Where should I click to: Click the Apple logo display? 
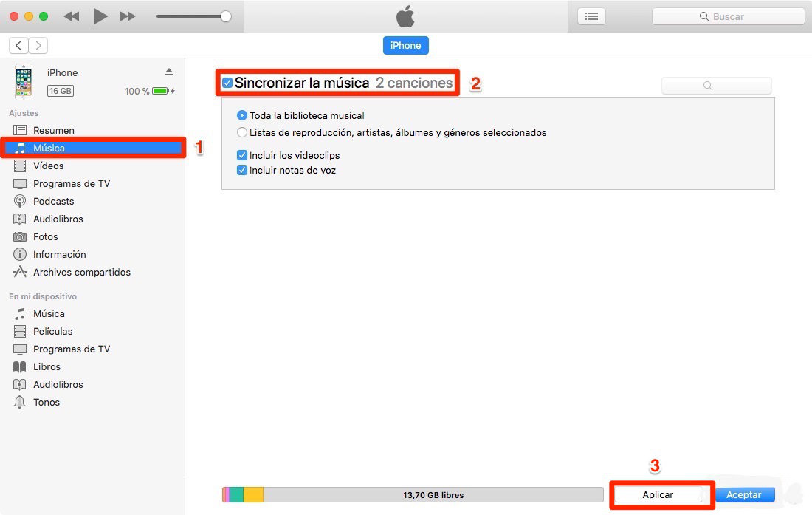pyautogui.click(x=405, y=16)
